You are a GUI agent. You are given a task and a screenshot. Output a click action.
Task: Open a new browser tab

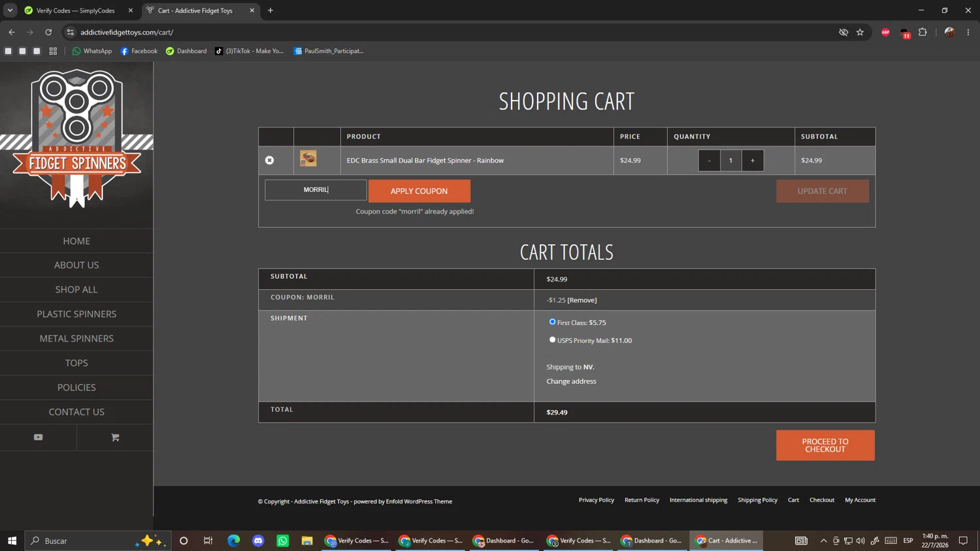pyautogui.click(x=270, y=10)
